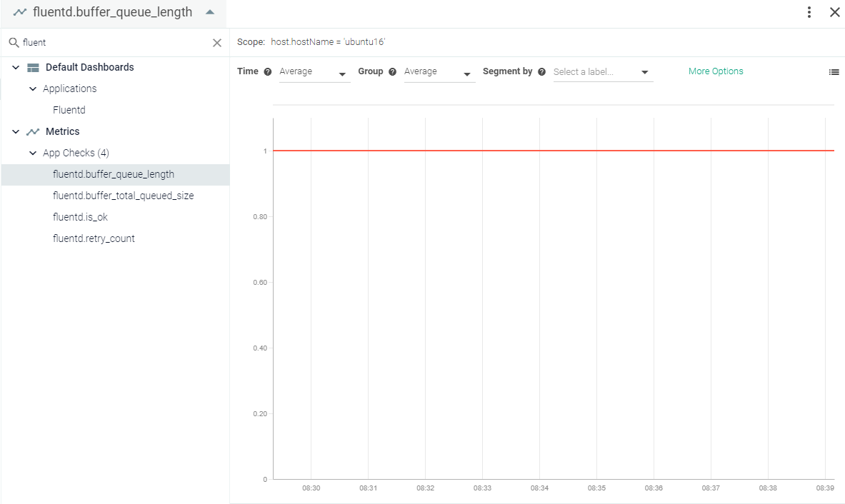
Task: Click the metric line-chart icon in header
Action: 20,12
